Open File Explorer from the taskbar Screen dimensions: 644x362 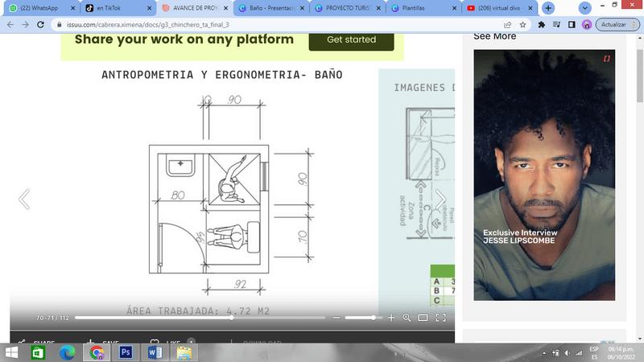(184, 352)
